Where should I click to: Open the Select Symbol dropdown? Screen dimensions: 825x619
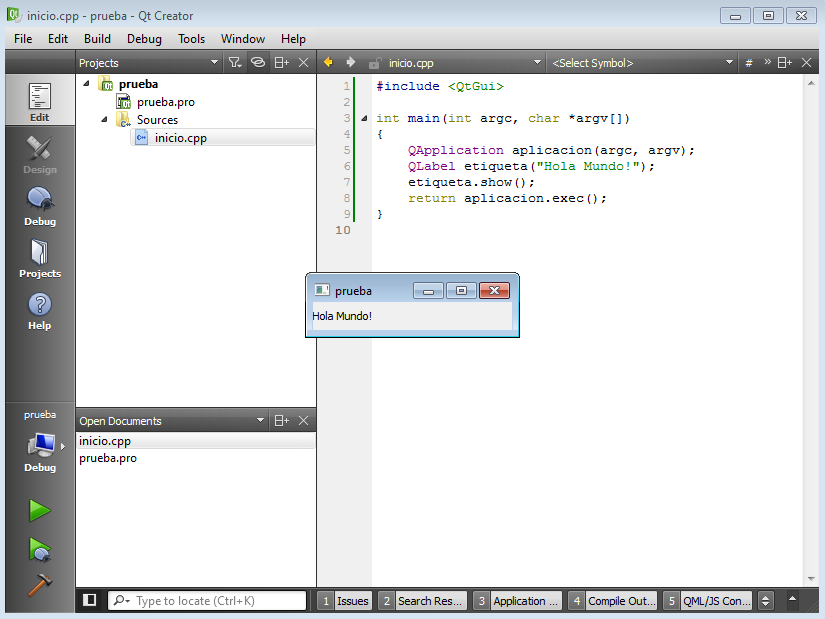642,63
